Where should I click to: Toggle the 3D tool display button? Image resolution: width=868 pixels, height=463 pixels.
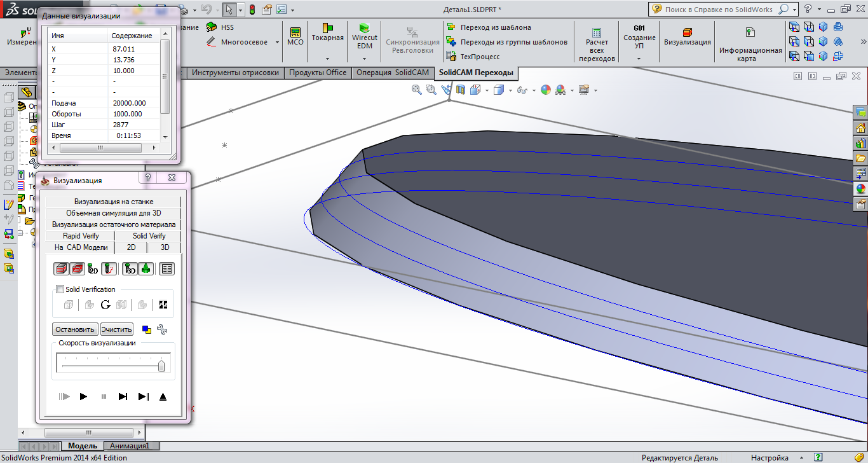point(130,268)
